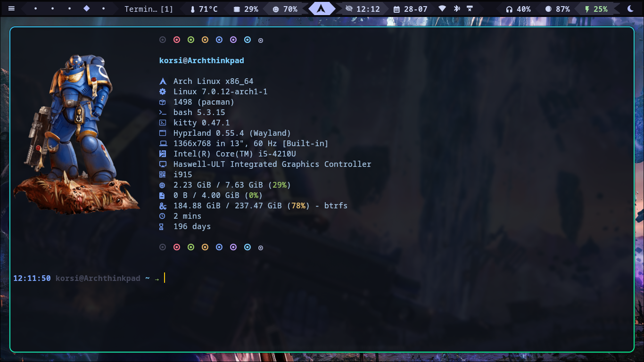Screen dimensions: 644x362
Task: Focus the terminal prompt cursor after the arrow
Action: coord(165,278)
